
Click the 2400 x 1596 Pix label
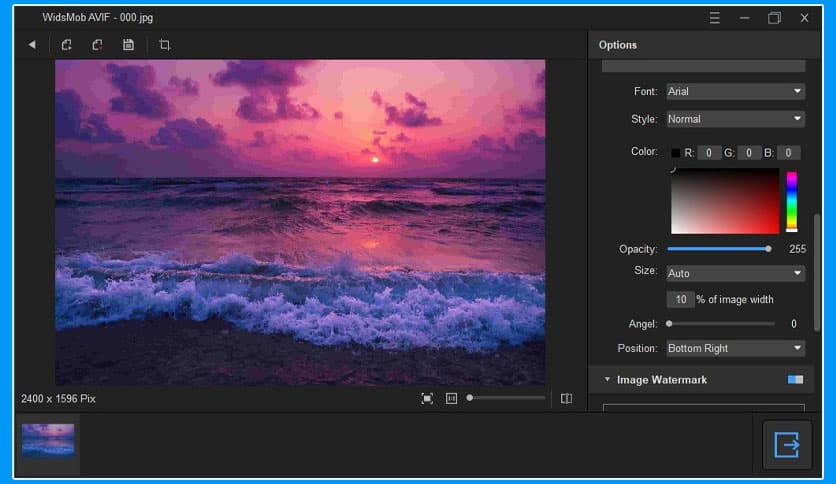[58, 399]
